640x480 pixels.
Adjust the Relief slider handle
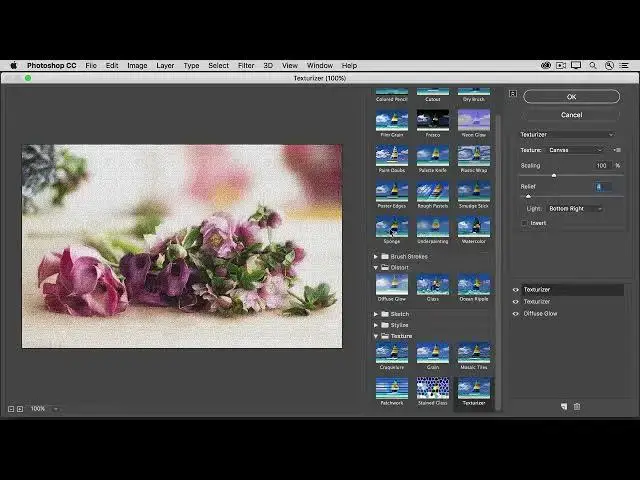(528, 196)
